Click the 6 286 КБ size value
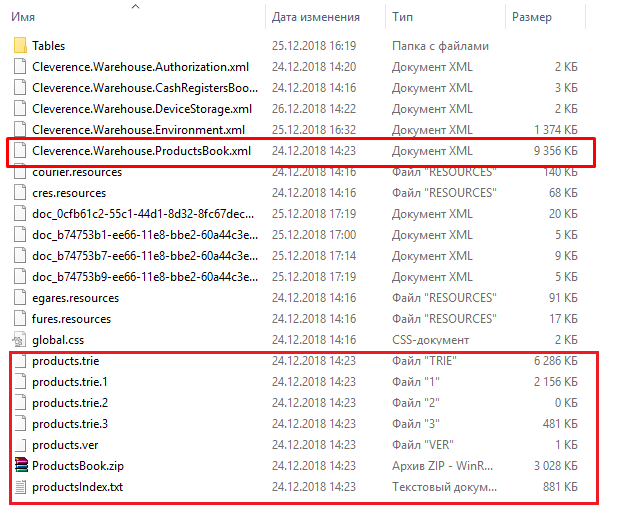This screenshot has height=515, width=628. coord(556,361)
